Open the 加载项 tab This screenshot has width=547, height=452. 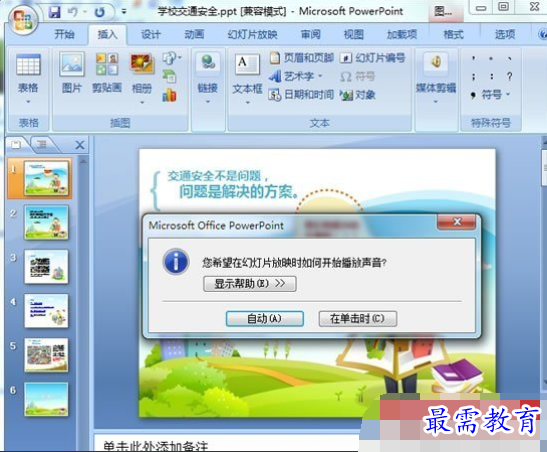(402, 34)
